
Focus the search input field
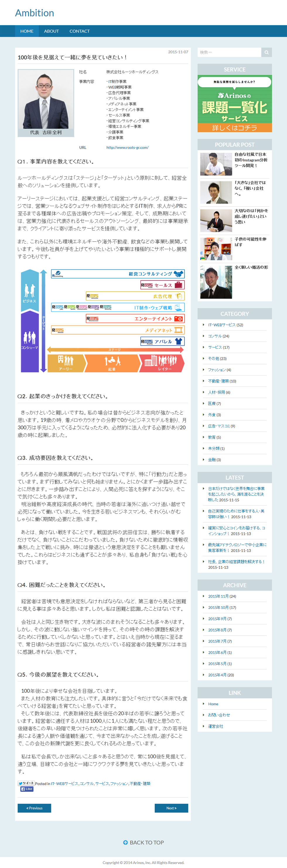click(x=229, y=52)
